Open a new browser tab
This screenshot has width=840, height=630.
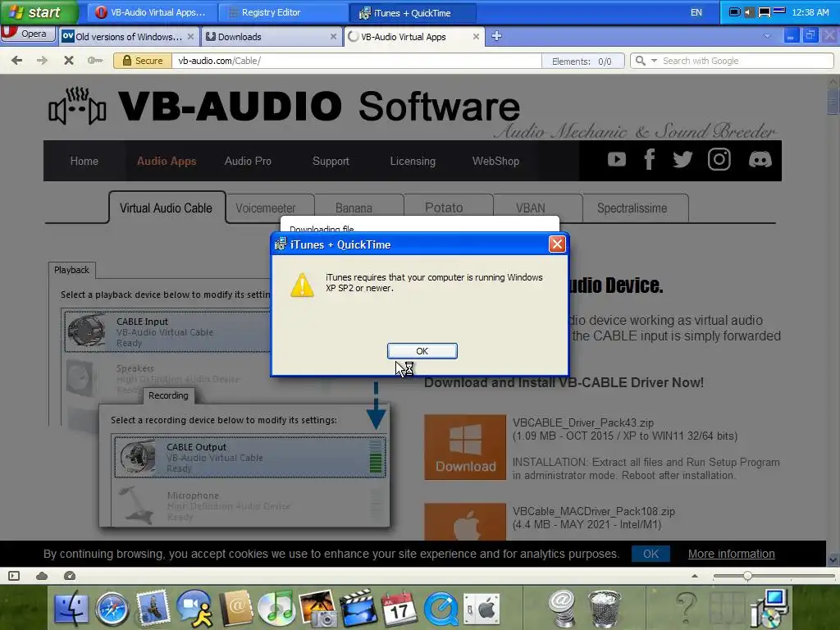(x=496, y=36)
